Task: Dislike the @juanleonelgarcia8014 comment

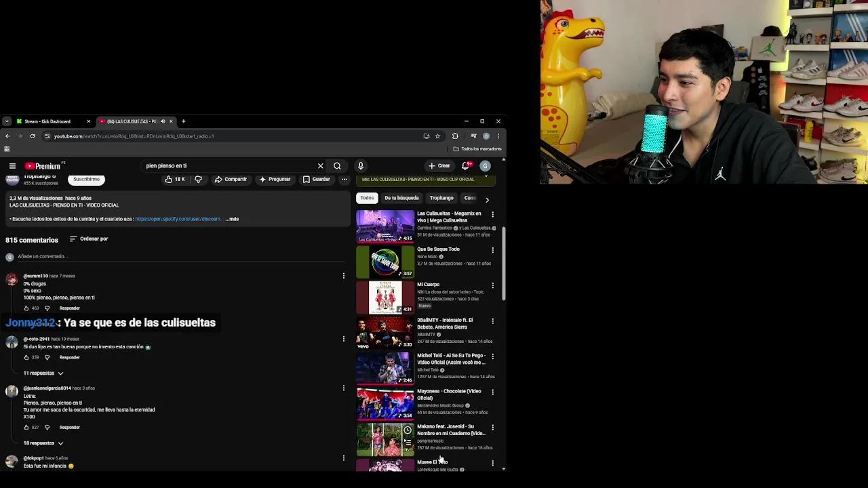Action: 47,428
